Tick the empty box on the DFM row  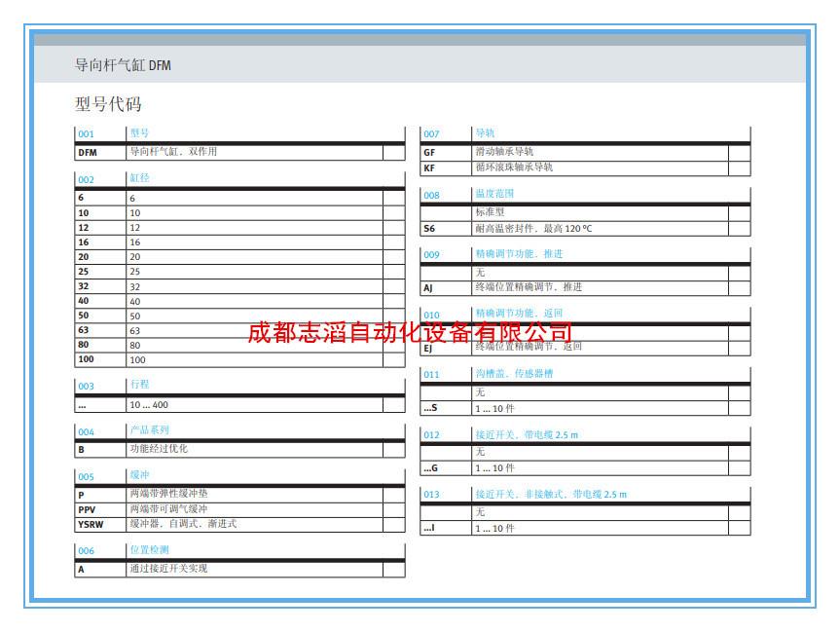(394, 152)
